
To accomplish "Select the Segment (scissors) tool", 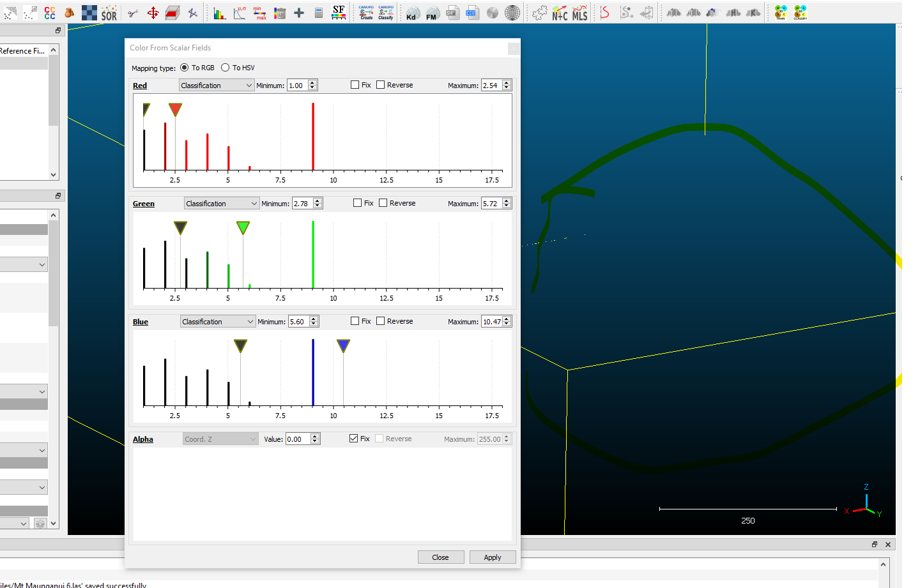I will (132, 12).
